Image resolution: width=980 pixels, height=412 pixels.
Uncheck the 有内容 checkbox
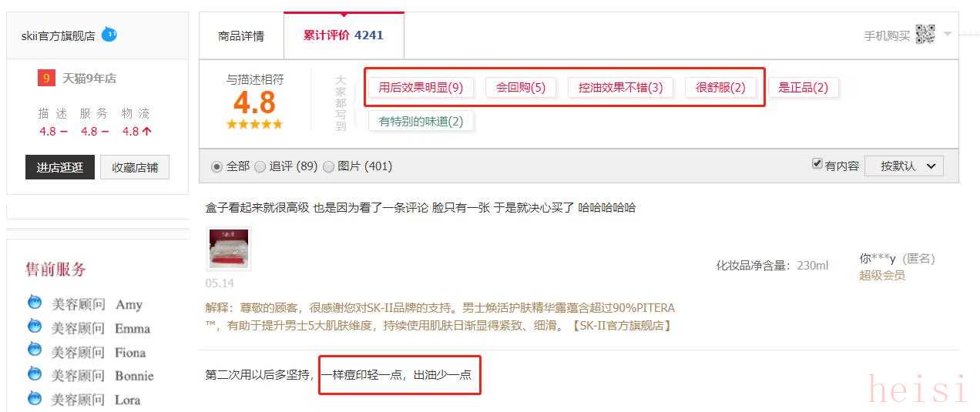817,164
